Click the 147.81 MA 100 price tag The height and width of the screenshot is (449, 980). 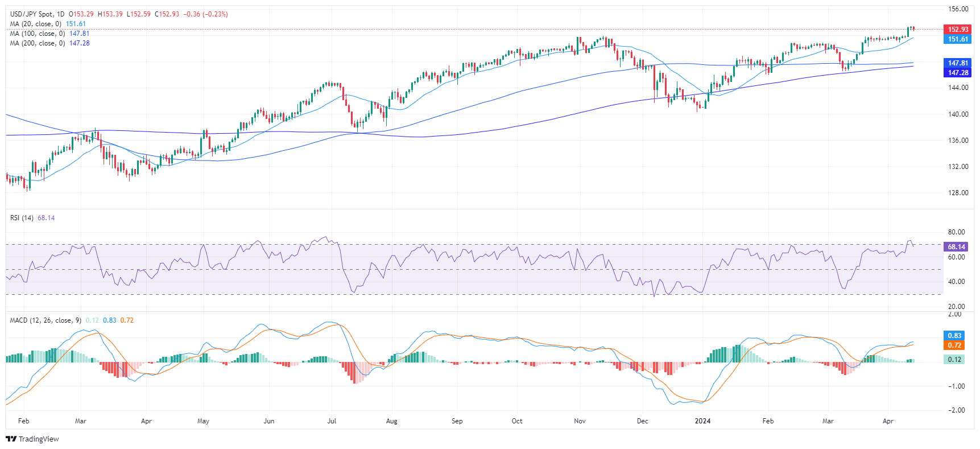[x=957, y=63]
